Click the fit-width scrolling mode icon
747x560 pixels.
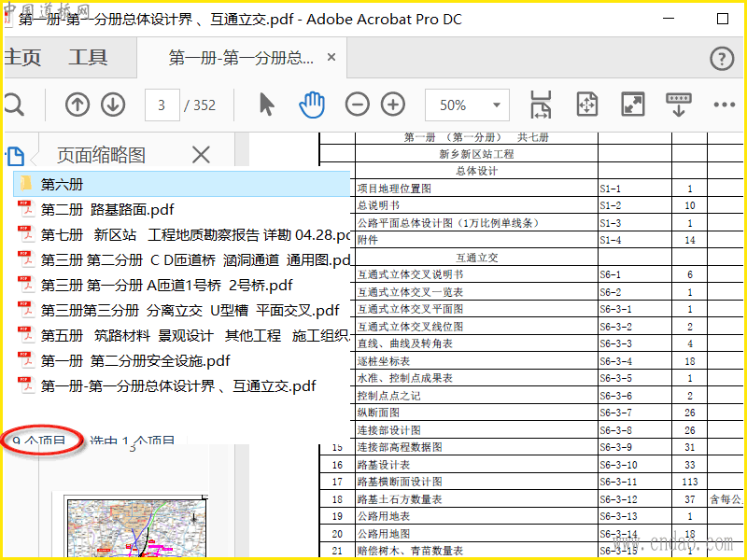point(541,105)
